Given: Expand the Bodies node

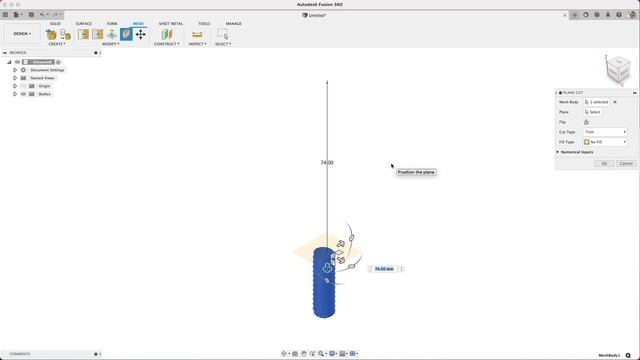Looking at the screenshot, I should [x=15, y=94].
